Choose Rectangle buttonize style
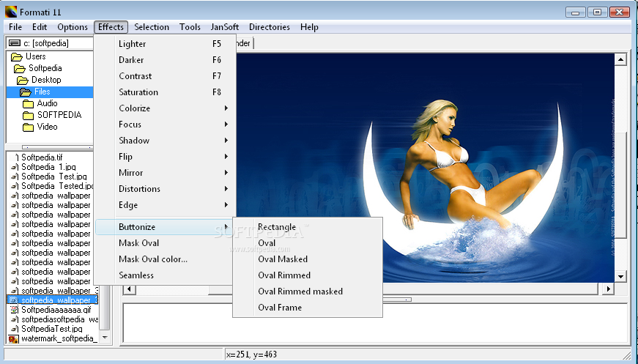The image size is (638, 364). [308, 227]
